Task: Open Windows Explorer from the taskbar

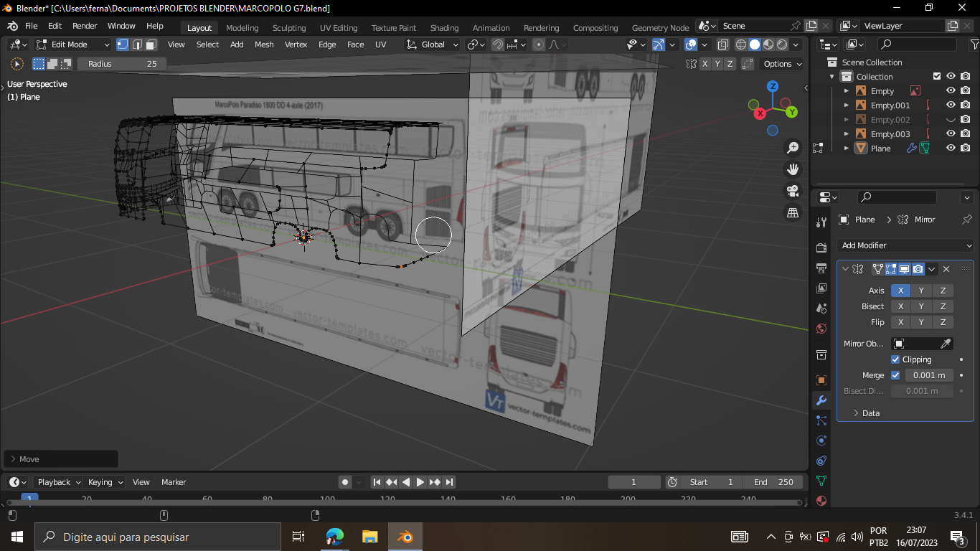Action: tap(369, 537)
